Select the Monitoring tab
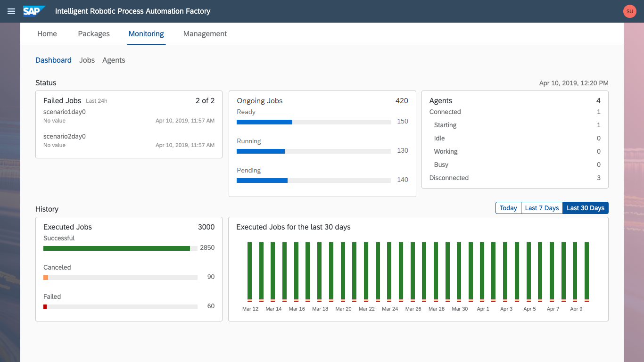This screenshot has height=362, width=644. click(x=146, y=34)
